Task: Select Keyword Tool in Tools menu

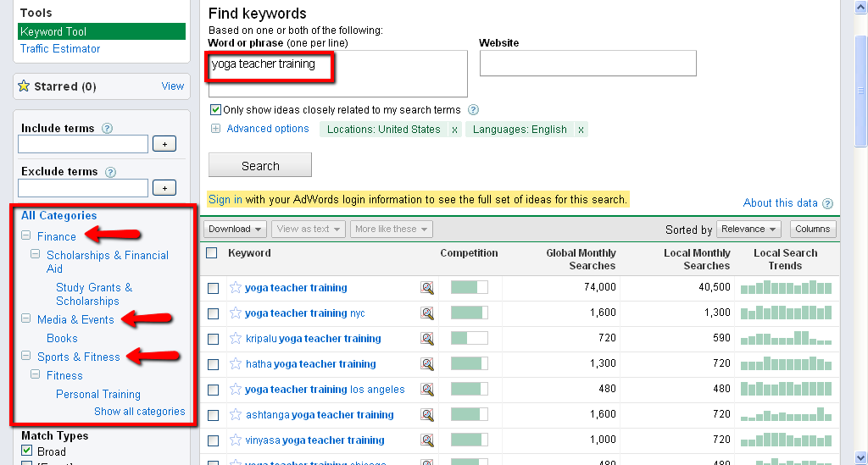Action: [x=53, y=31]
